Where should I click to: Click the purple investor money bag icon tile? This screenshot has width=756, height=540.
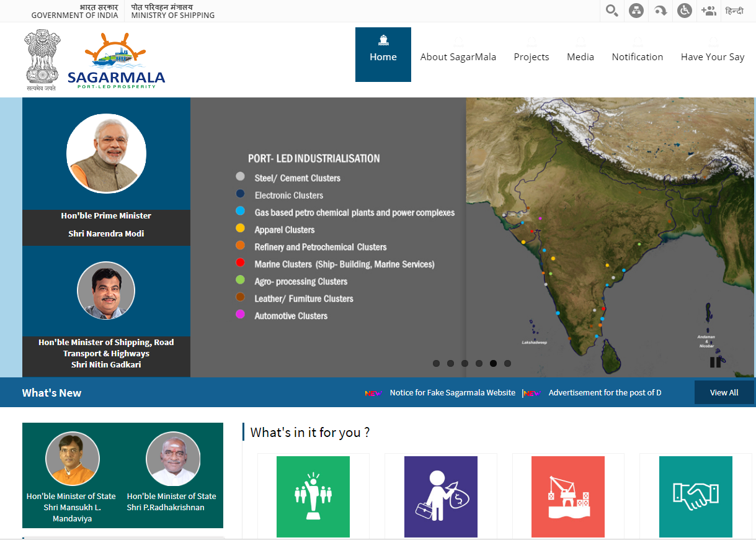coord(441,497)
